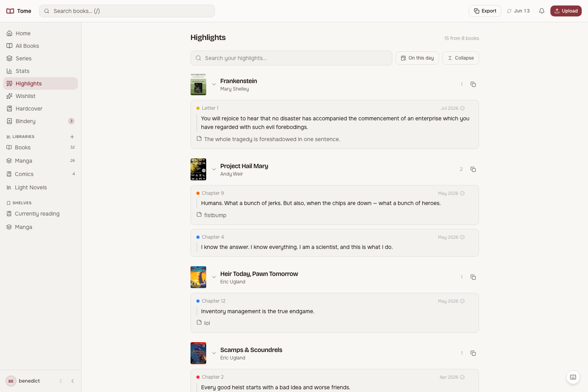
Task: Click the sync icon next to Jun 13
Action: click(x=509, y=11)
